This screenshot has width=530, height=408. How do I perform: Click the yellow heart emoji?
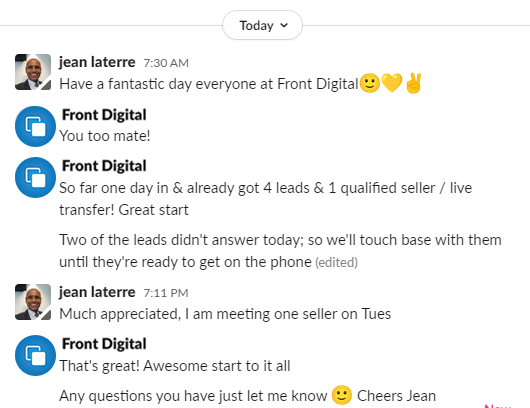pyautogui.click(x=392, y=83)
